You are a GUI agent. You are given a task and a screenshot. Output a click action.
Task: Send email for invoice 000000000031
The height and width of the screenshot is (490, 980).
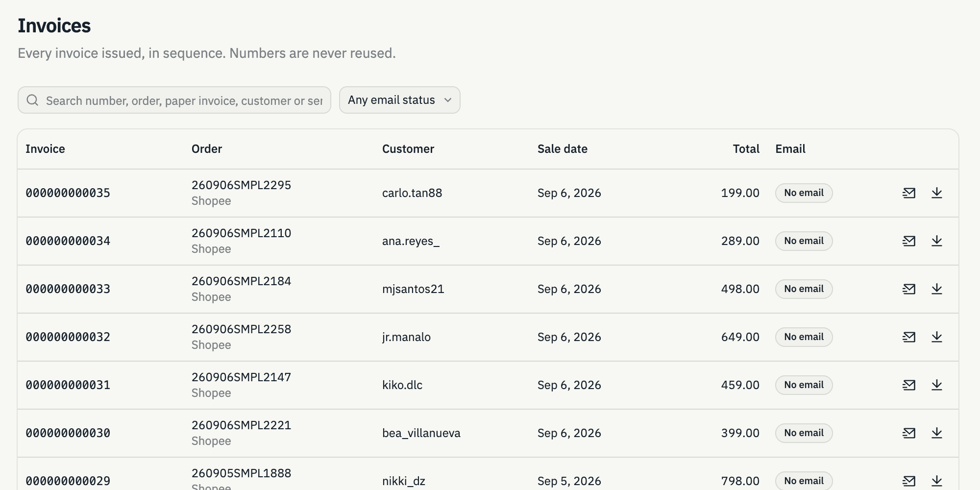909,385
